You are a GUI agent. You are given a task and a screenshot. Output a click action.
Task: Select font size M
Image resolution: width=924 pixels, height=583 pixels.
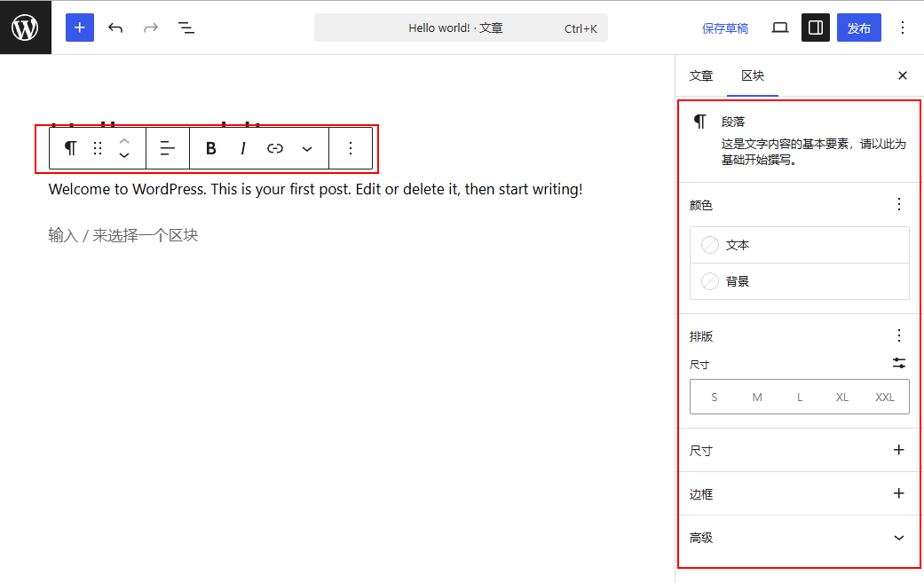click(x=757, y=397)
